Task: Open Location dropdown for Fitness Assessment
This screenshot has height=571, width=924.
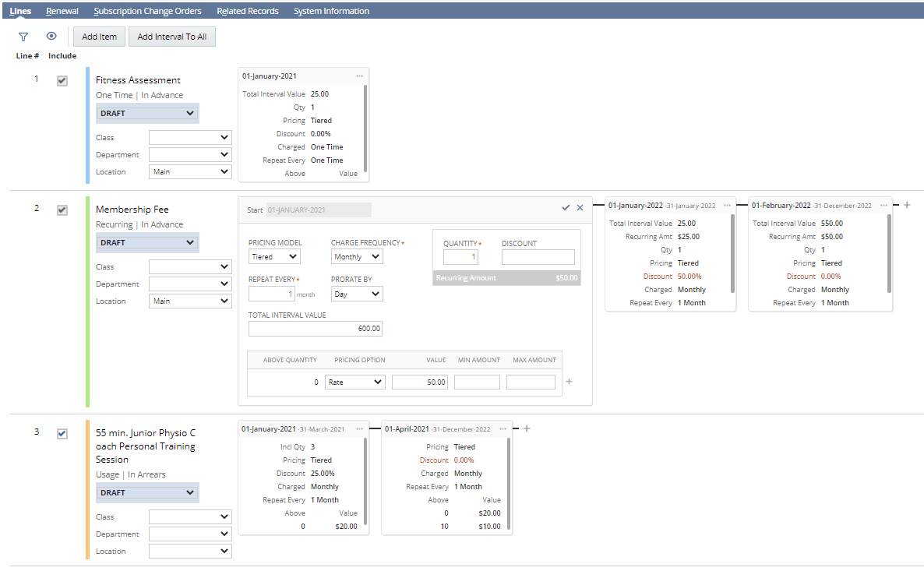Action: [x=190, y=171]
